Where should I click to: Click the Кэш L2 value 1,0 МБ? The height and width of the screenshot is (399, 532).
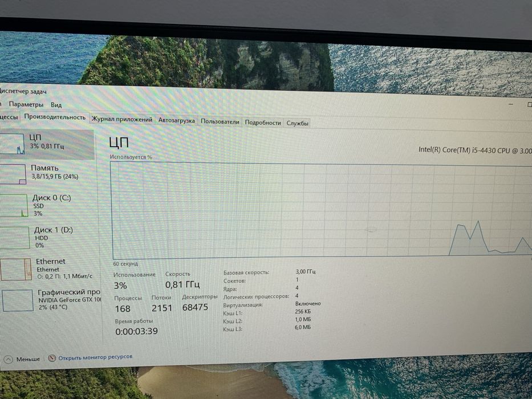click(303, 319)
